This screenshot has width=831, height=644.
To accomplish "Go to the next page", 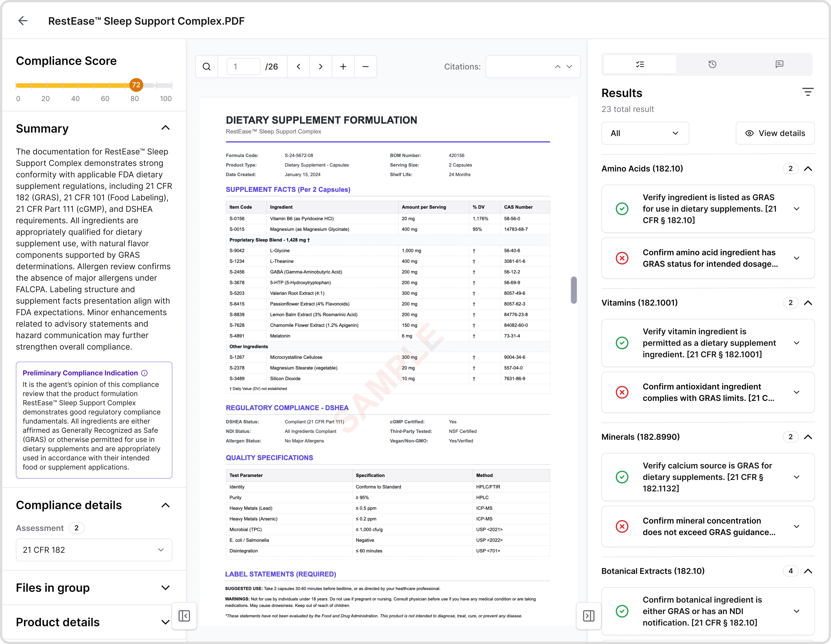I will 321,66.
